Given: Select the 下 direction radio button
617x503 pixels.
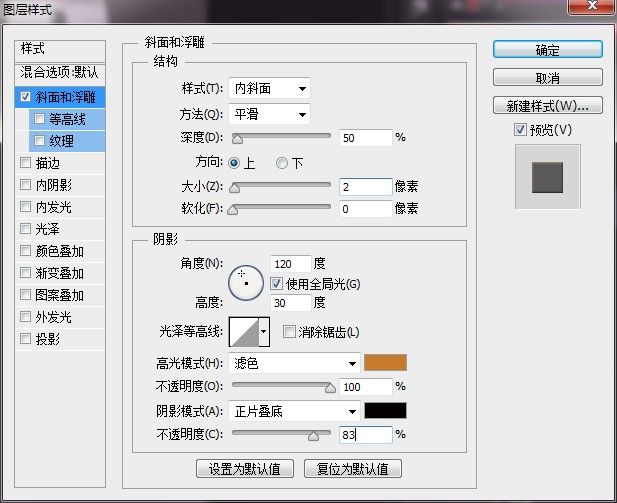Looking at the screenshot, I should coord(282,163).
